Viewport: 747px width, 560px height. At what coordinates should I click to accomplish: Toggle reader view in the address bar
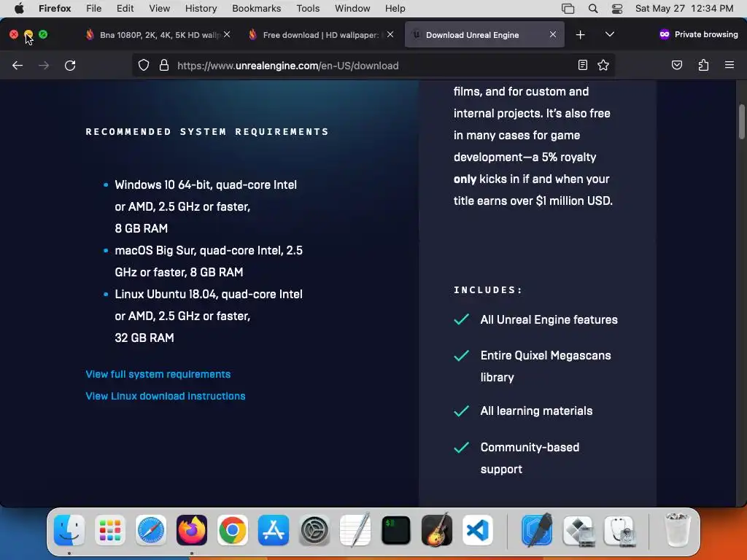pos(583,65)
